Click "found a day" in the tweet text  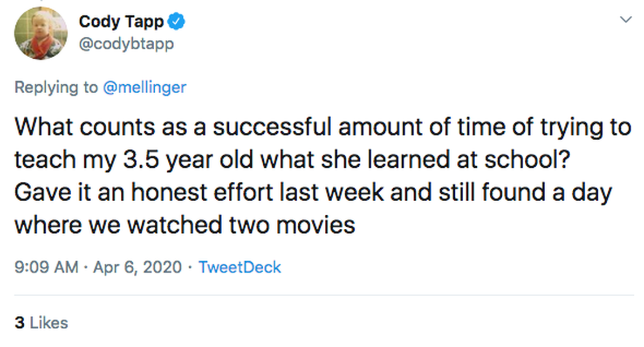(546, 193)
